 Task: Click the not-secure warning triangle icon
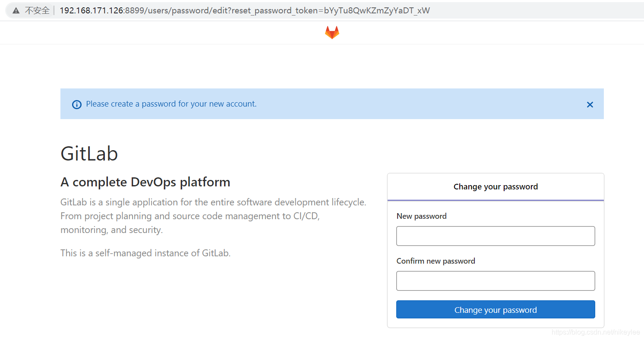(x=16, y=11)
